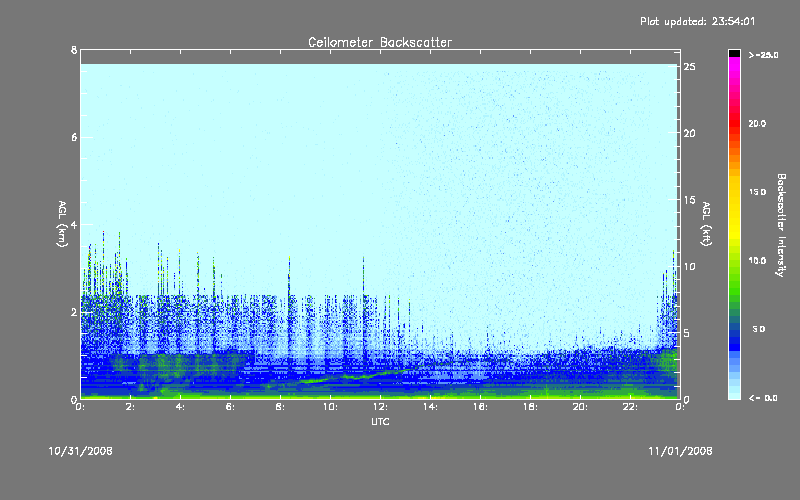Click the '14:' hour label on time axis

[x=431, y=407]
